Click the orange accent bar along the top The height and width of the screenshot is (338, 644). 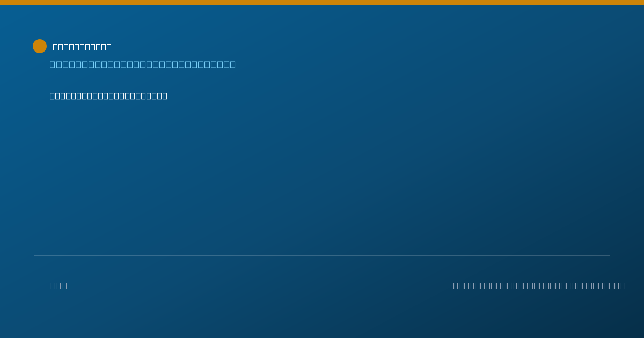click(322, 3)
